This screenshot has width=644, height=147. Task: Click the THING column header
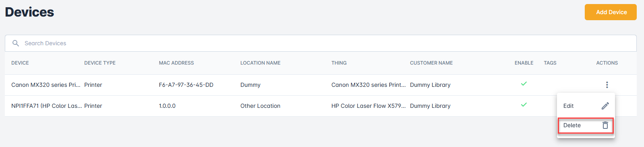(x=339, y=63)
